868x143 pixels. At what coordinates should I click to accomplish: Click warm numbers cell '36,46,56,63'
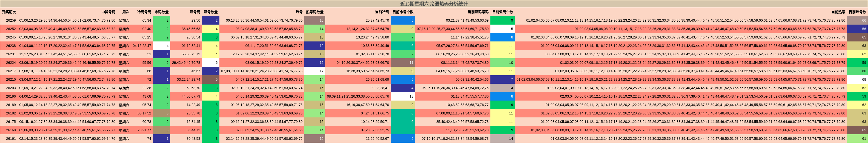pyautogui.click(x=186, y=29)
